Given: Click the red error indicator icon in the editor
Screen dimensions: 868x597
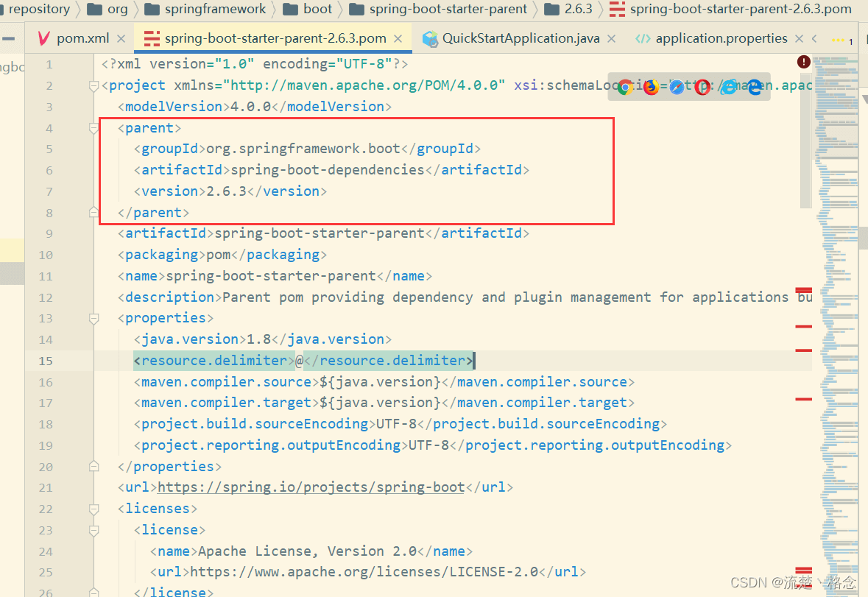Looking at the screenshot, I should coord(804,62).
